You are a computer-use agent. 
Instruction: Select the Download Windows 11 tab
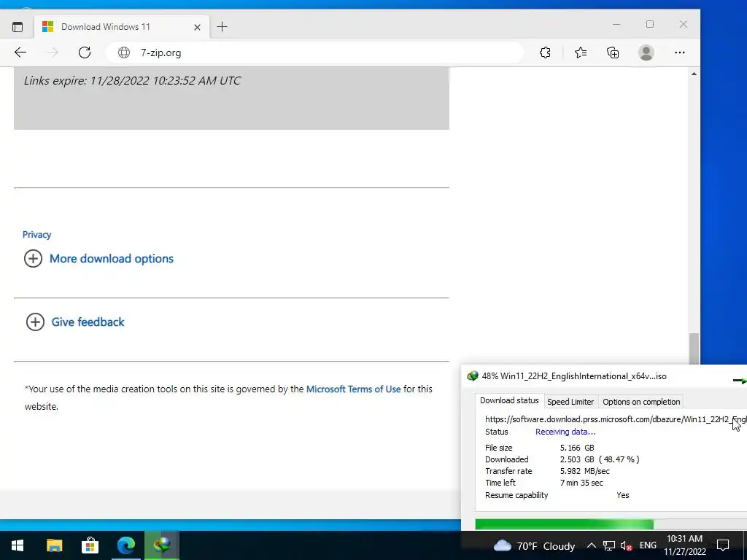pyautogui.click(x=122, y=27)
